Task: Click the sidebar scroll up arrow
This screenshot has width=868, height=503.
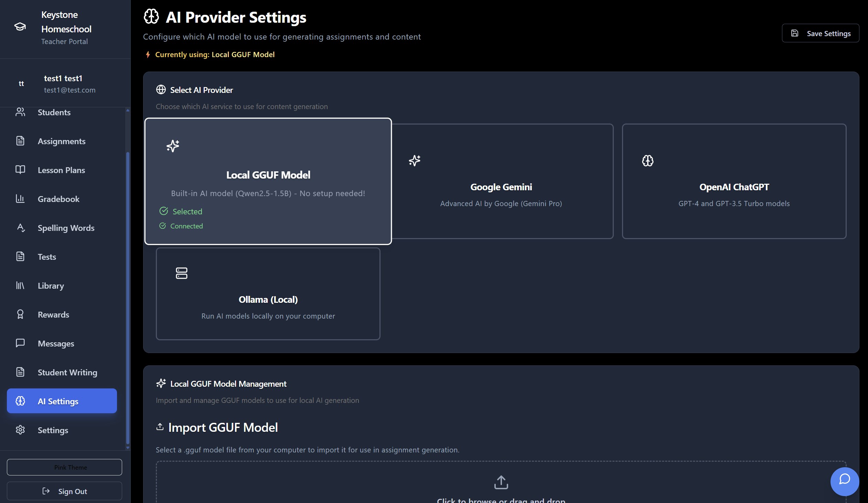Action: pos(128,110)
